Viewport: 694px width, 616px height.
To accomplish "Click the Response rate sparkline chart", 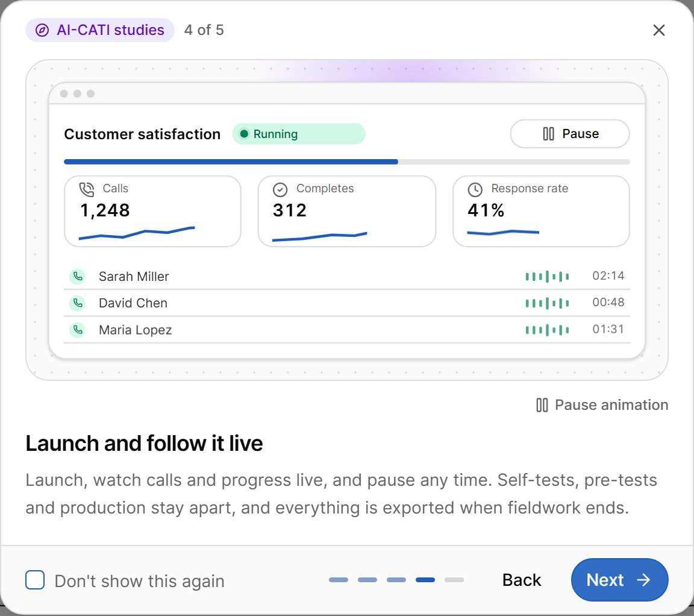I will tap(503, 232).
